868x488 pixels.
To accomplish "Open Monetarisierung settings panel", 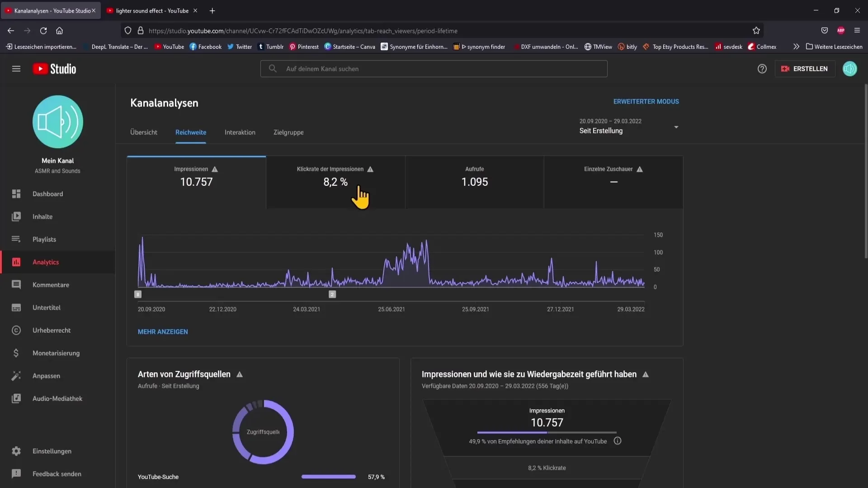I will click(56, 352).
